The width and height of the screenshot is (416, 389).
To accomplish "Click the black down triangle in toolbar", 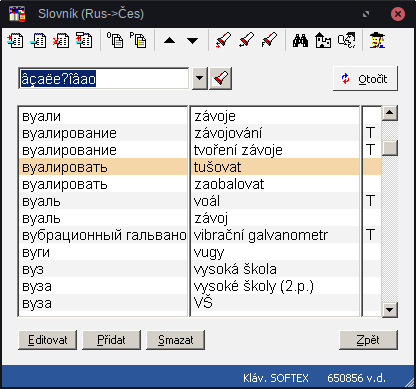I will [192, 41].
